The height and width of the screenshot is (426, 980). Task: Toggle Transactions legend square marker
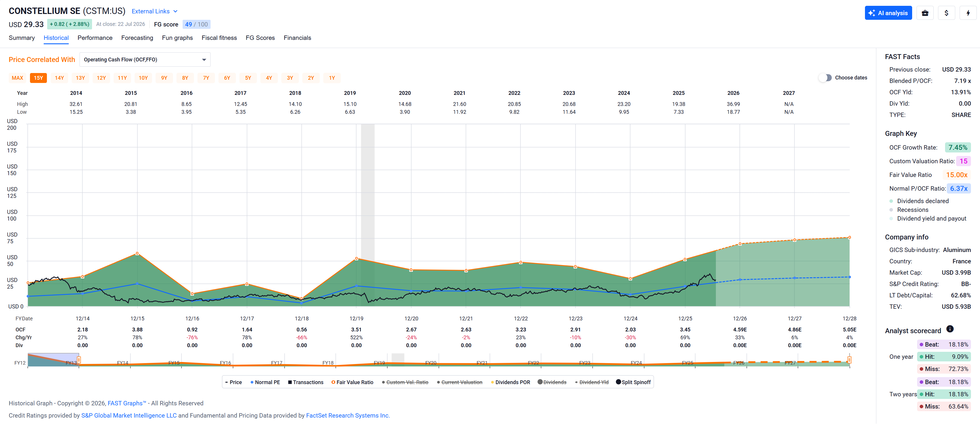(290, 382)
